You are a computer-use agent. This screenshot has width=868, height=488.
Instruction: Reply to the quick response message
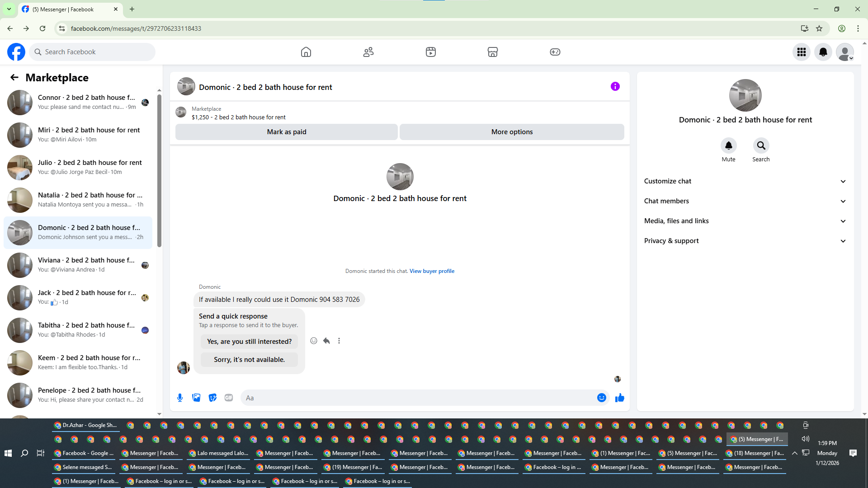(x=326, y=341)
